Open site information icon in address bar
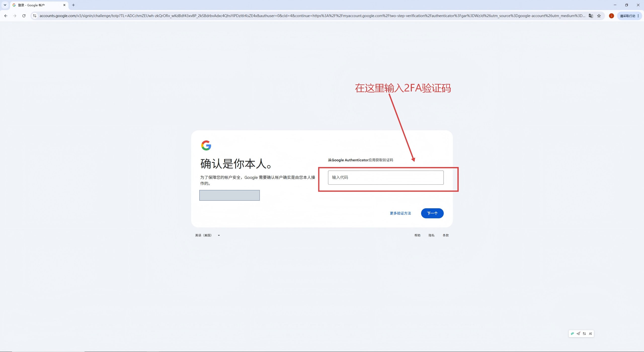644x352 pixels. 35,16
